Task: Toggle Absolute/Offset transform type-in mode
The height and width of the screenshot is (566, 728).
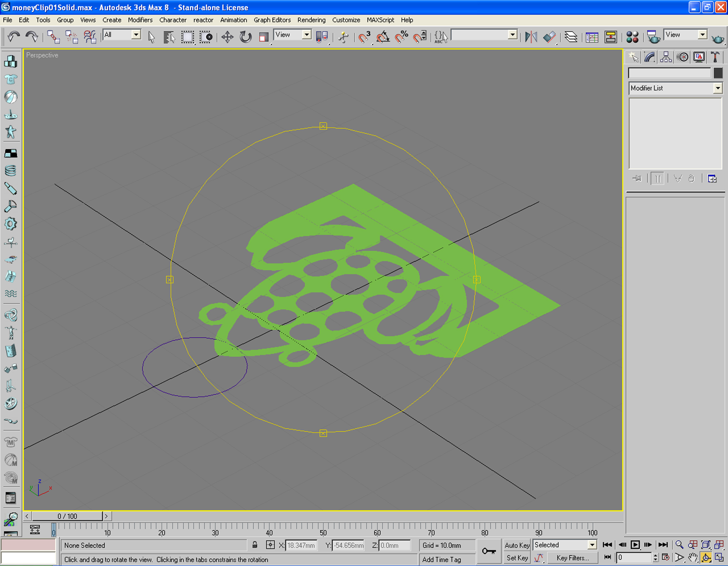Action: pos(270,545)
